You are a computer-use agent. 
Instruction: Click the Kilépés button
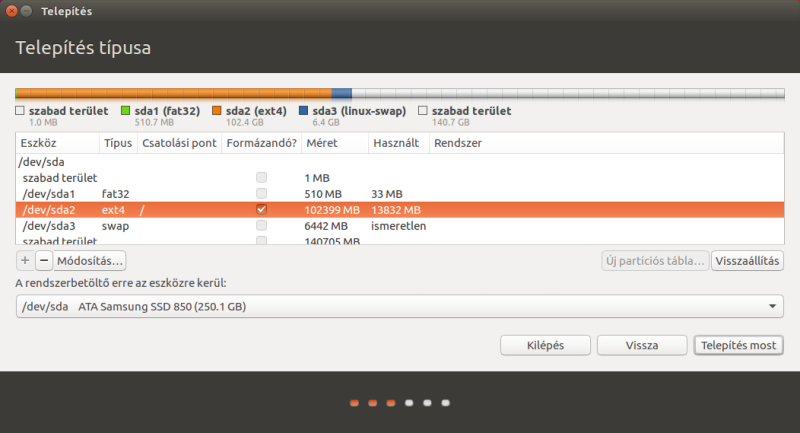click(544, 345)
